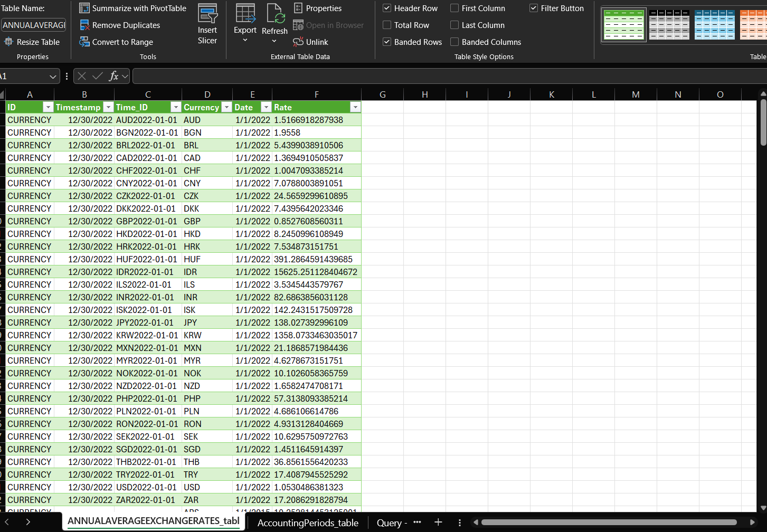Toggle the Header Row checkbox
The height and width of the screenshot is (532, 767).
(x=387, y=8)
